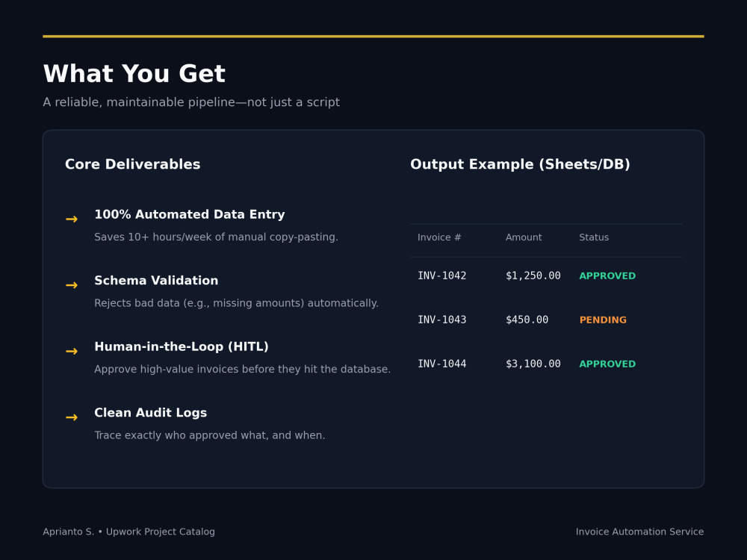Select the INV-1042 invoice cell

[441, 276]
